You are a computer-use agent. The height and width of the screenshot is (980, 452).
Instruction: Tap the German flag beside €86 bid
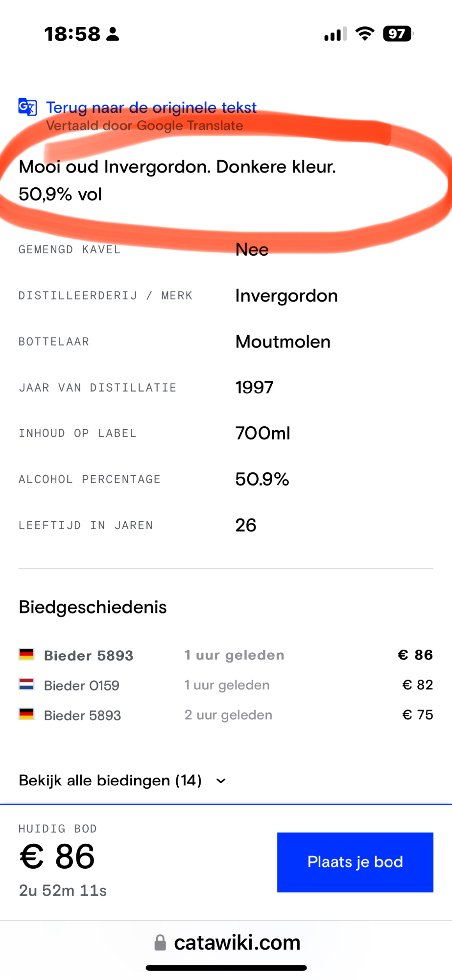[26, 655]
